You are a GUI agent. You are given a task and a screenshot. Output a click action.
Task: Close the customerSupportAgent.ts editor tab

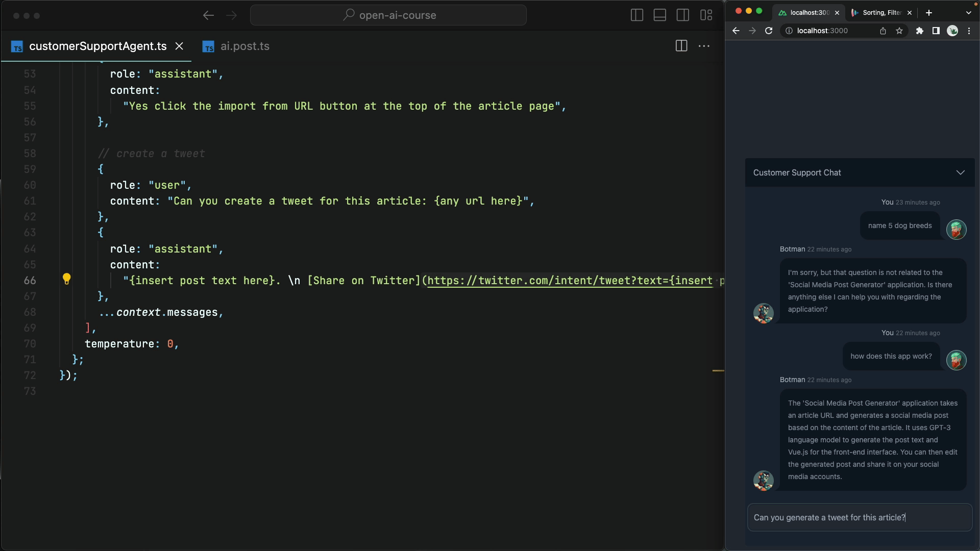(x=179, y=46)
